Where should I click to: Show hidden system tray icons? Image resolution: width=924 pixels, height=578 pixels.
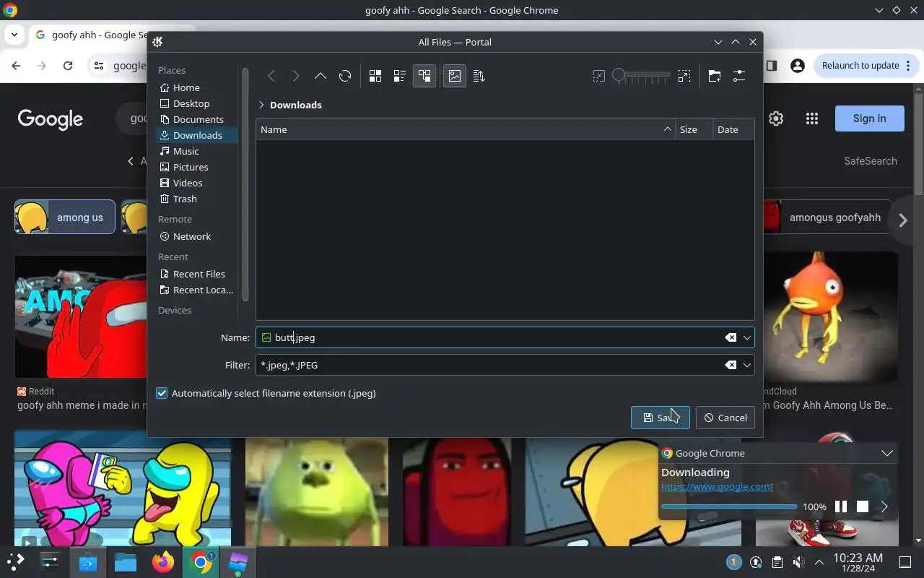819,561
